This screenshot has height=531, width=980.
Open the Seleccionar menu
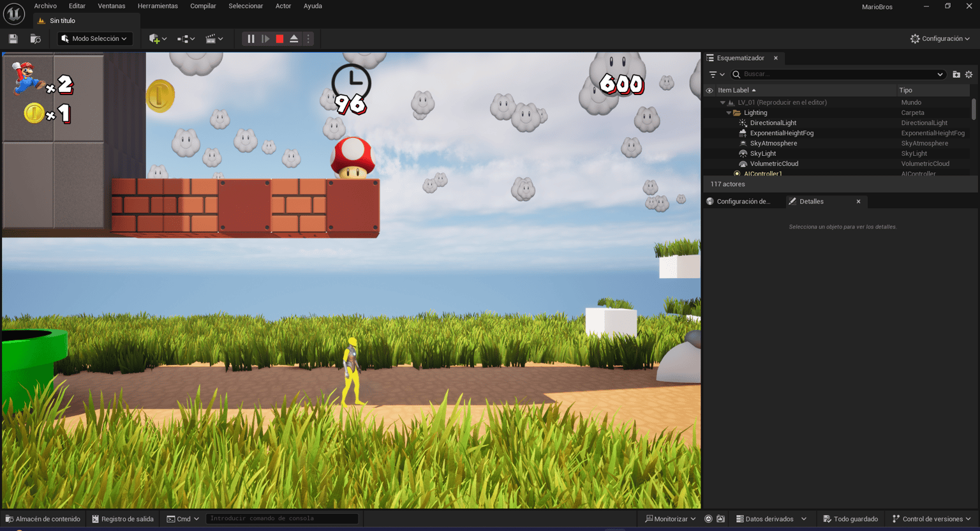pos(246,6)
